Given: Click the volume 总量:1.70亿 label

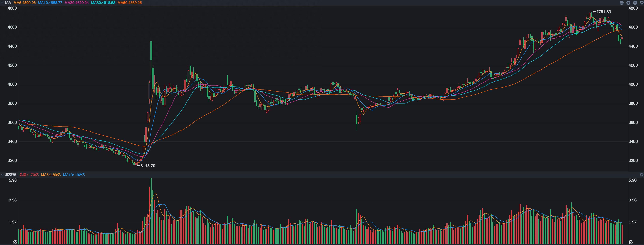Looking at the screenshot, I should pos(29,175).
